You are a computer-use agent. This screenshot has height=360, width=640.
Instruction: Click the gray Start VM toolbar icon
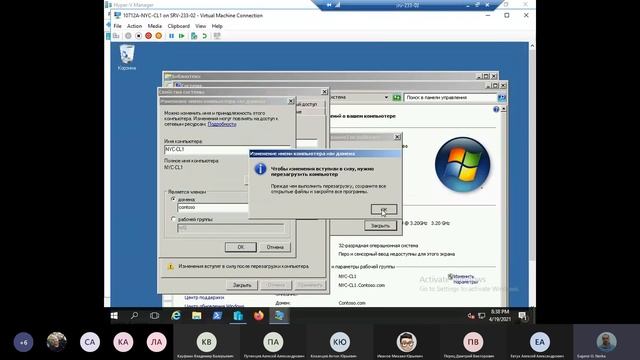[128, 36]
